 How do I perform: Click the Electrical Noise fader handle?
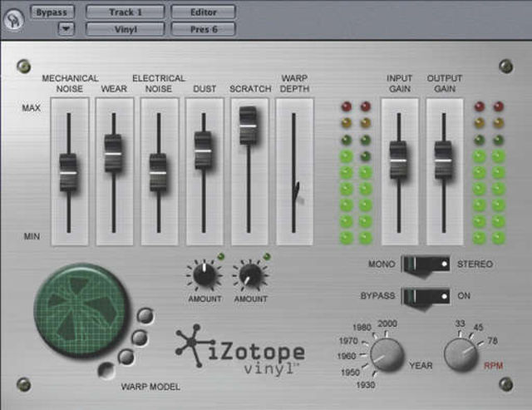click(159, 173)
